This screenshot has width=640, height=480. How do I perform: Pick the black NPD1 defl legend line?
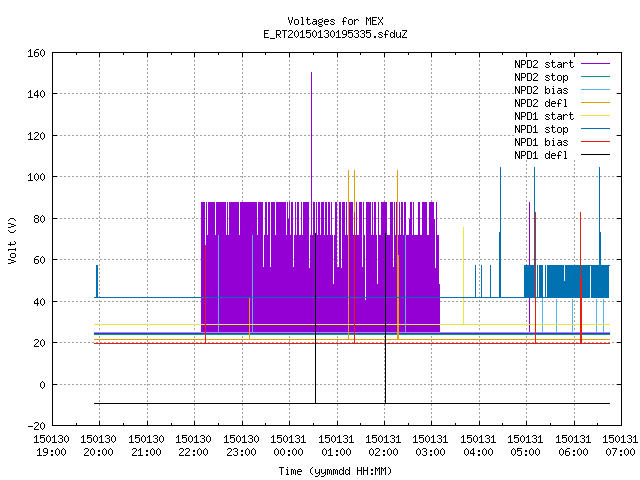(x=595, y=155)
